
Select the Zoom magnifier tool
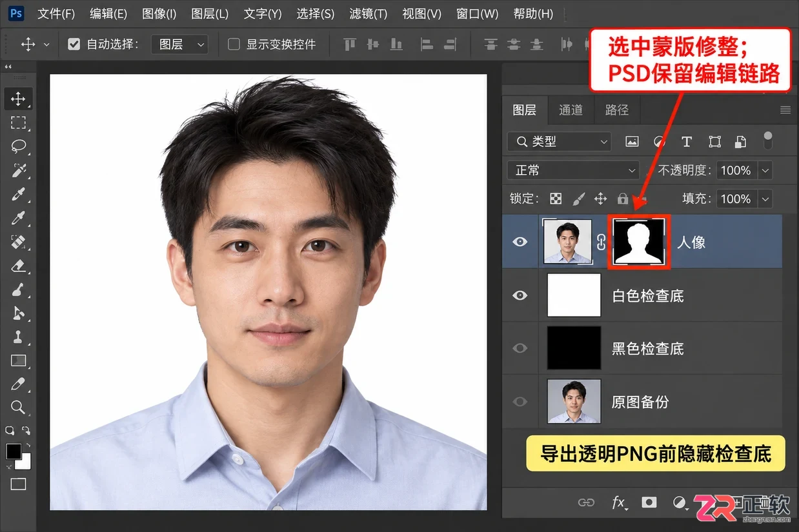coord(18,408)
